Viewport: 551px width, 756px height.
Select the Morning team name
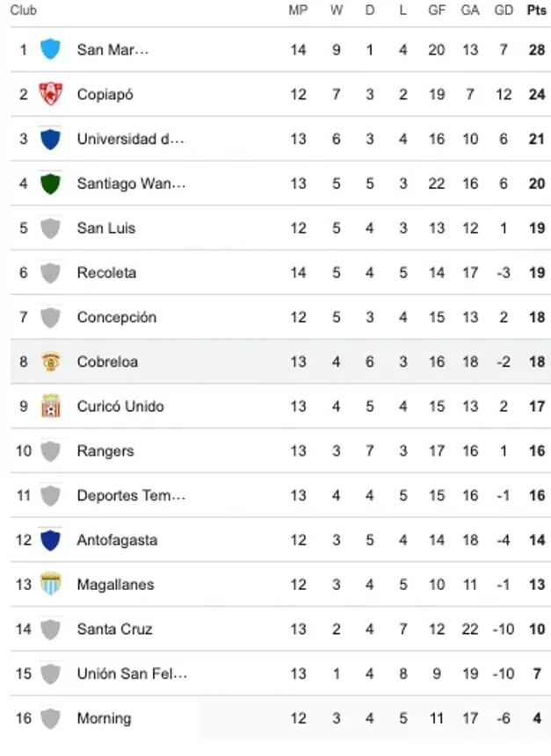104,718
